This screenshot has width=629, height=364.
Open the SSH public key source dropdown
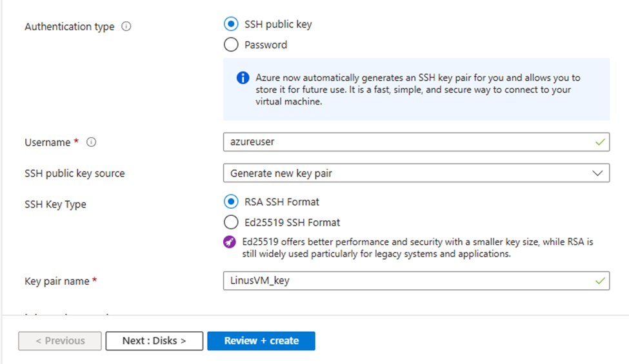tap(415, 173)
